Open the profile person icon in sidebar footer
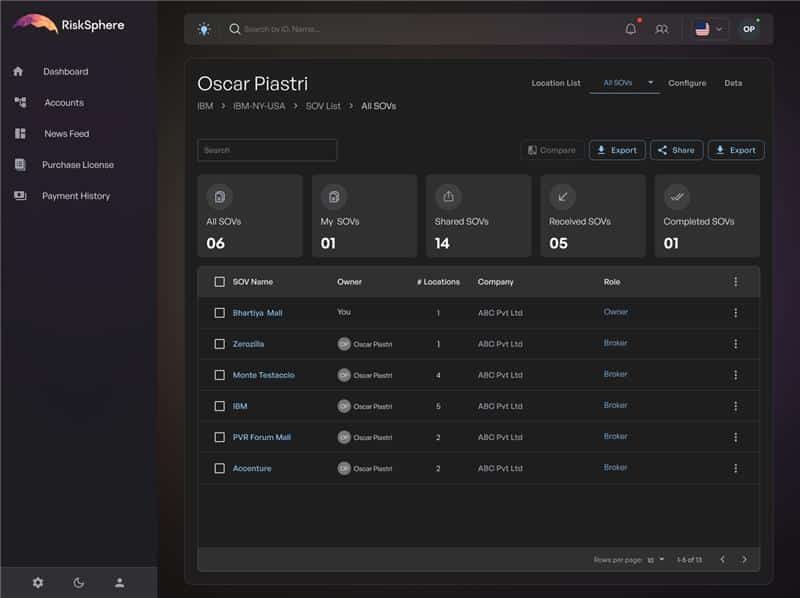This screenshot has height=598, width=800. tap(119, 582)
